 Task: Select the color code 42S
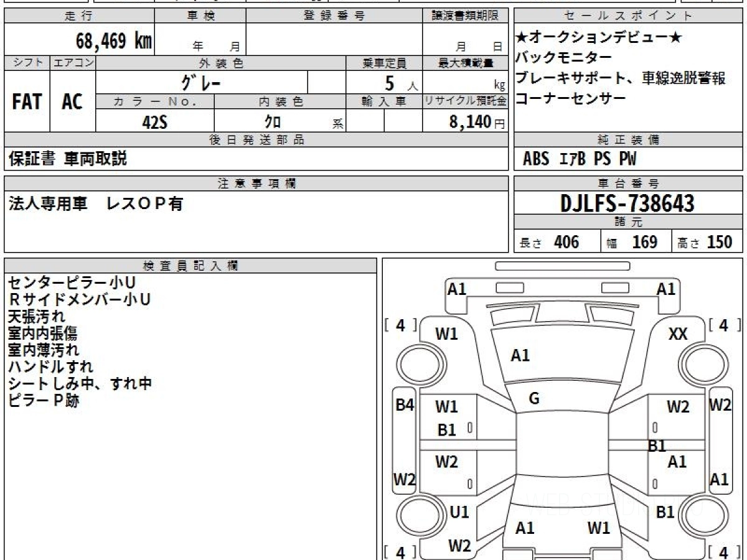click(x=154, y=122)
